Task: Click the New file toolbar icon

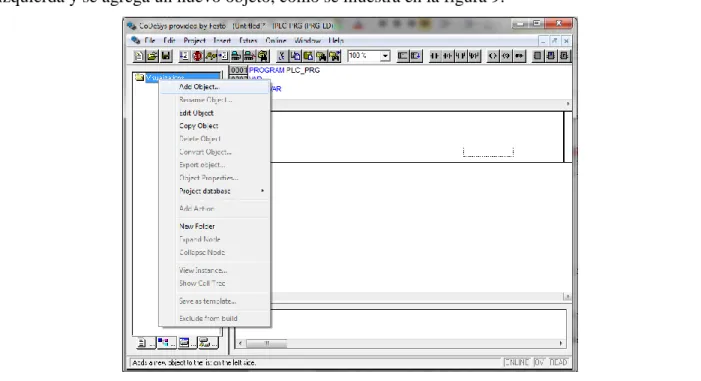Action: coord(139,56)
